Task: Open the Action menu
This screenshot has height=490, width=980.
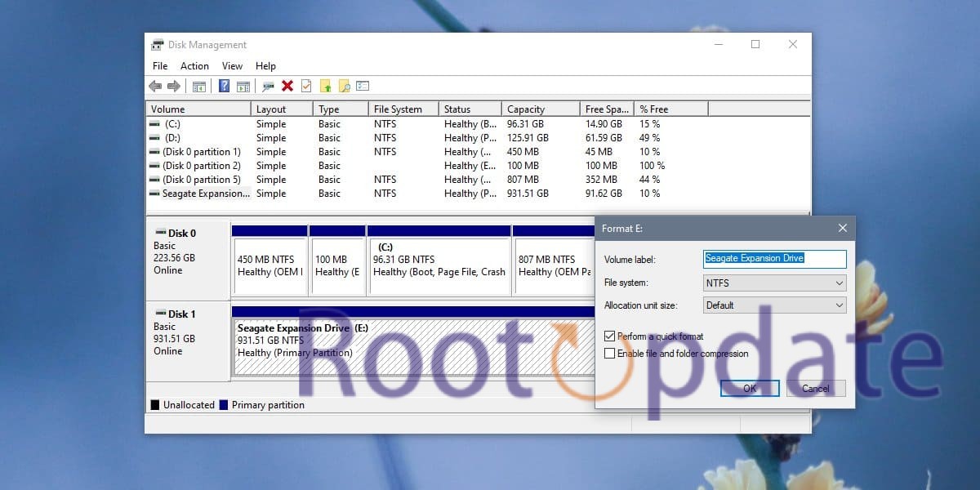Action: tap(194, 65)
